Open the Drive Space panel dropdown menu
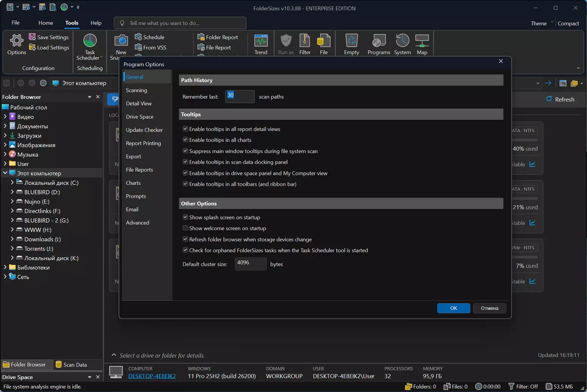 [x=90, y=377]
